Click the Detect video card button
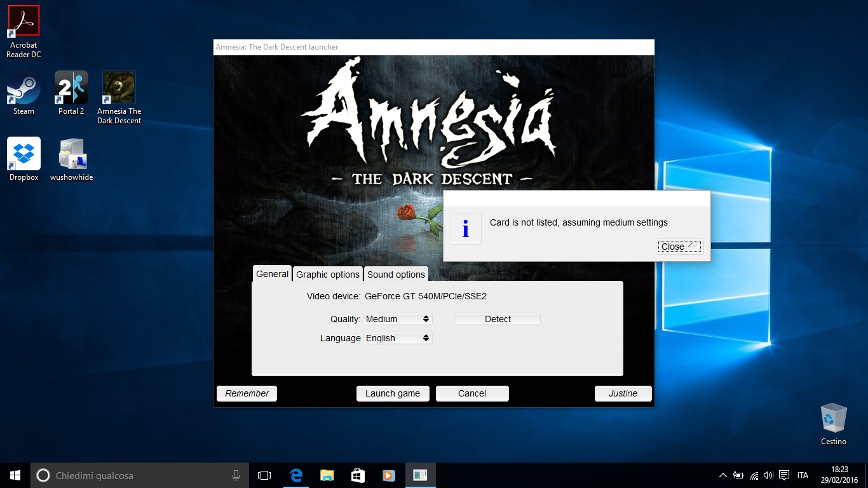The image size is (868, 488). 498,319
